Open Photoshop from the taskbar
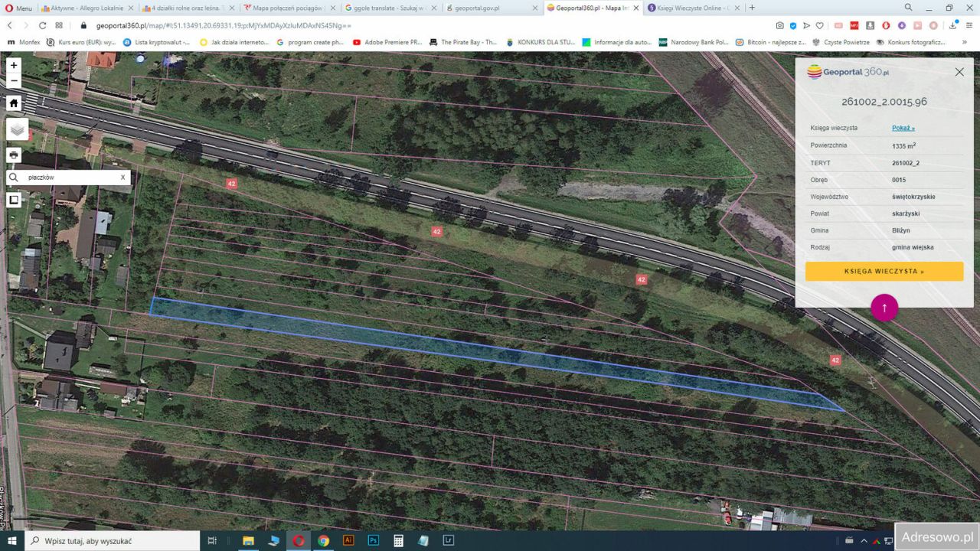Image resolution: width=980 pixels, height=551 pixels. pos(373,540)
